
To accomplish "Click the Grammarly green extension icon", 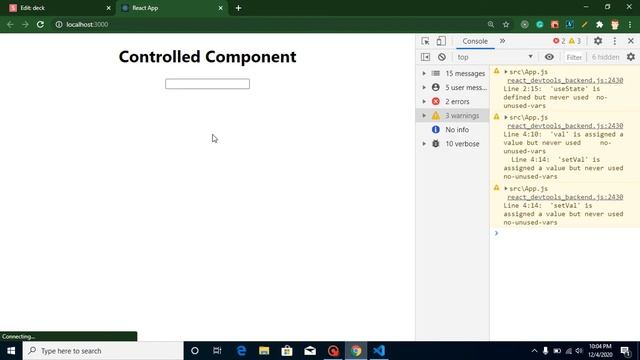I will coord(540,24).
